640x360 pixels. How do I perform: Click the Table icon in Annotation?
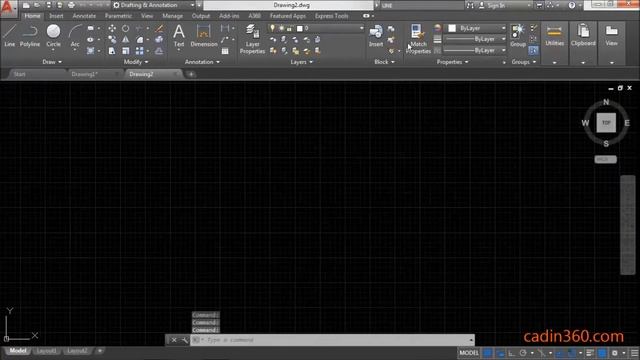pos(225,51)
